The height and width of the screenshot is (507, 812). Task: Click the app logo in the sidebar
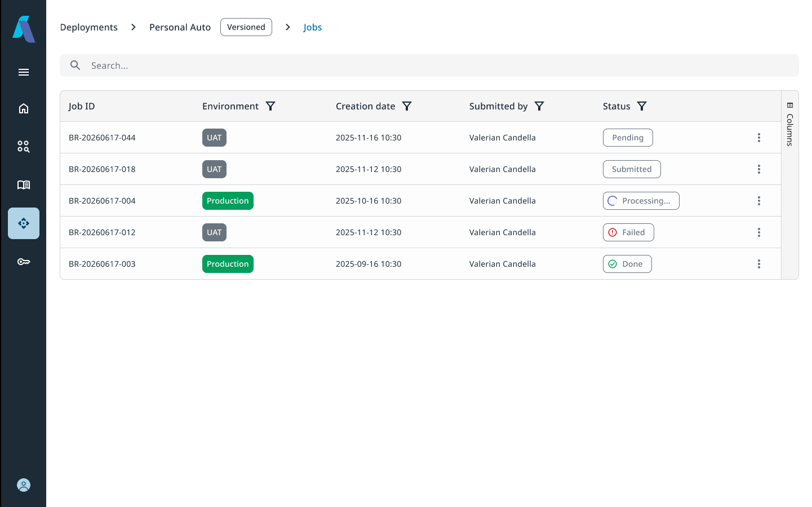click(24, 29)
